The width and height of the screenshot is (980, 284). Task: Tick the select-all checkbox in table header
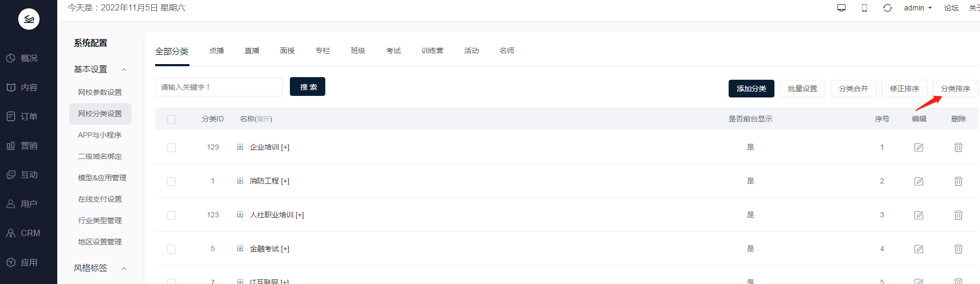[171, 119]
